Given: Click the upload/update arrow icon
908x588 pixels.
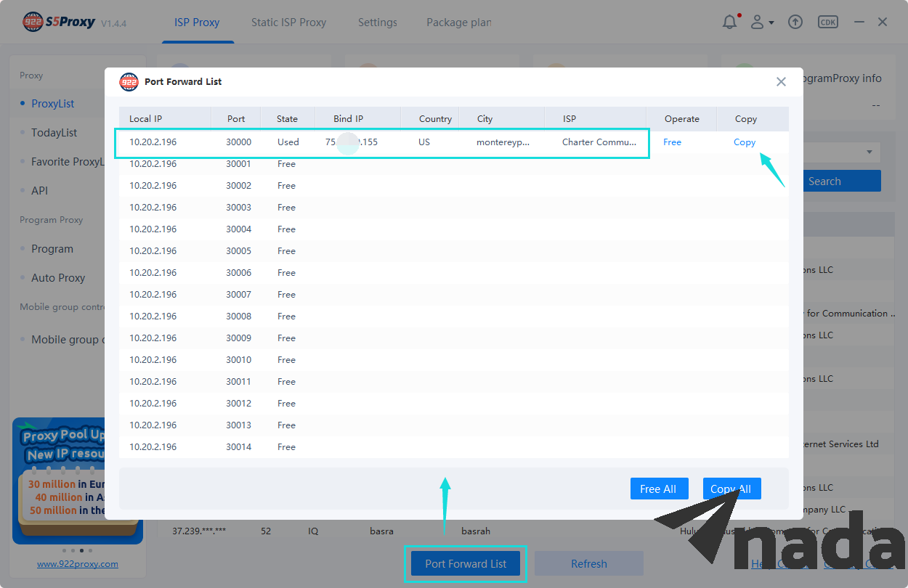Looking at the screenshot, I should click(795, 23).
